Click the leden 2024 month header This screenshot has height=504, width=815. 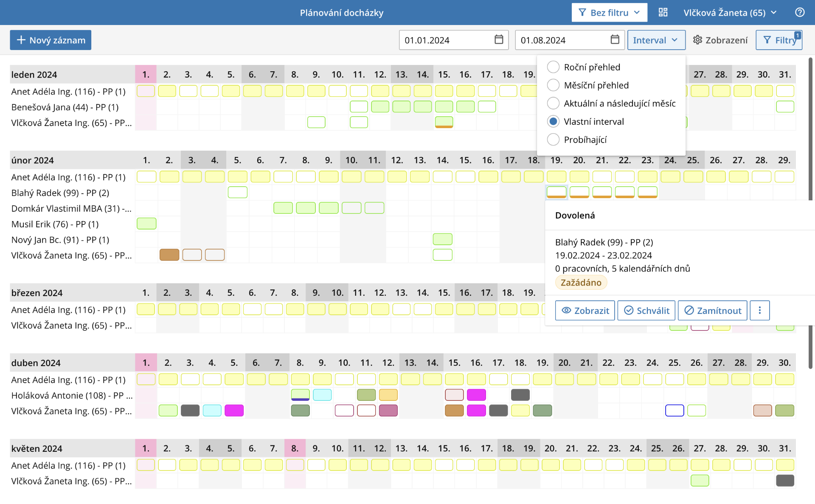point(34,75)
